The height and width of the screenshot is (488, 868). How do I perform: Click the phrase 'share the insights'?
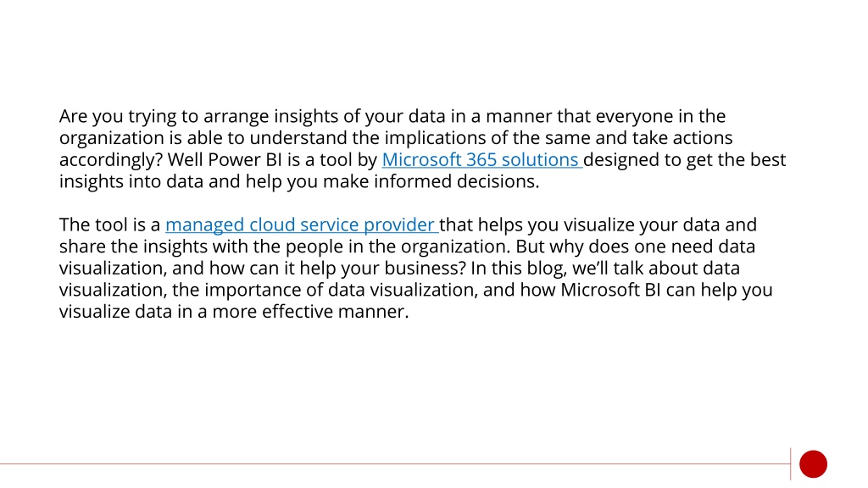coord(133,247)
